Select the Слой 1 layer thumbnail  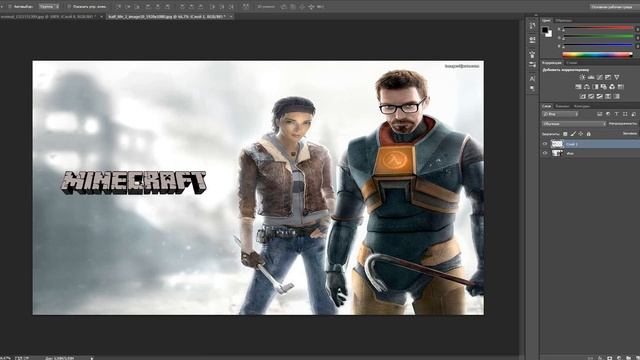click(x=557, y=144)
